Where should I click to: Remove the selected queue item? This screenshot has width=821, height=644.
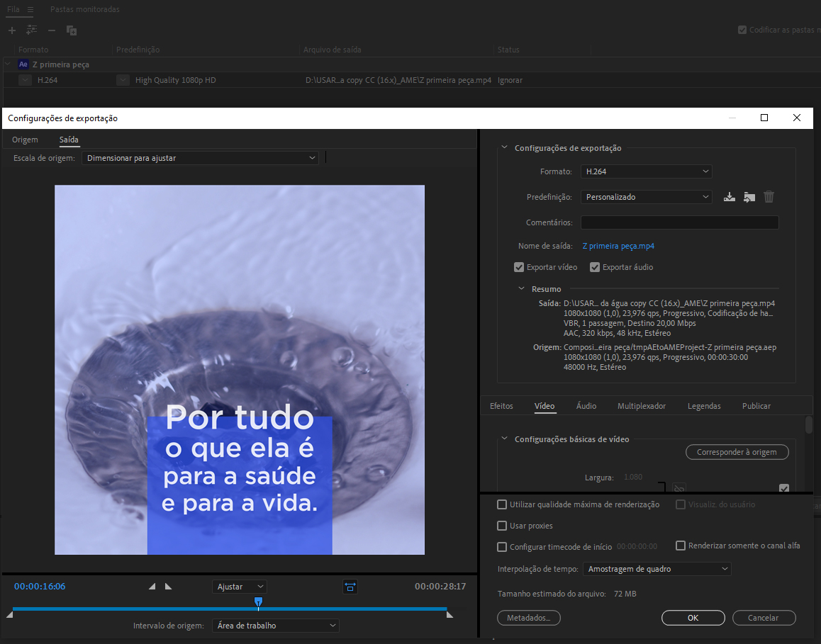pos(51,30)
